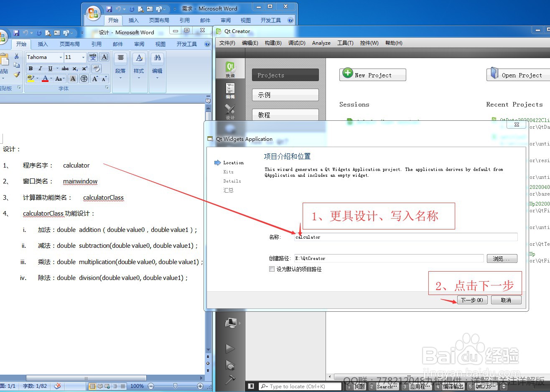The image size is (550, 392).
Task: Open 审阅 tab in 设计 Word window
Action: [x=139, y=44]
